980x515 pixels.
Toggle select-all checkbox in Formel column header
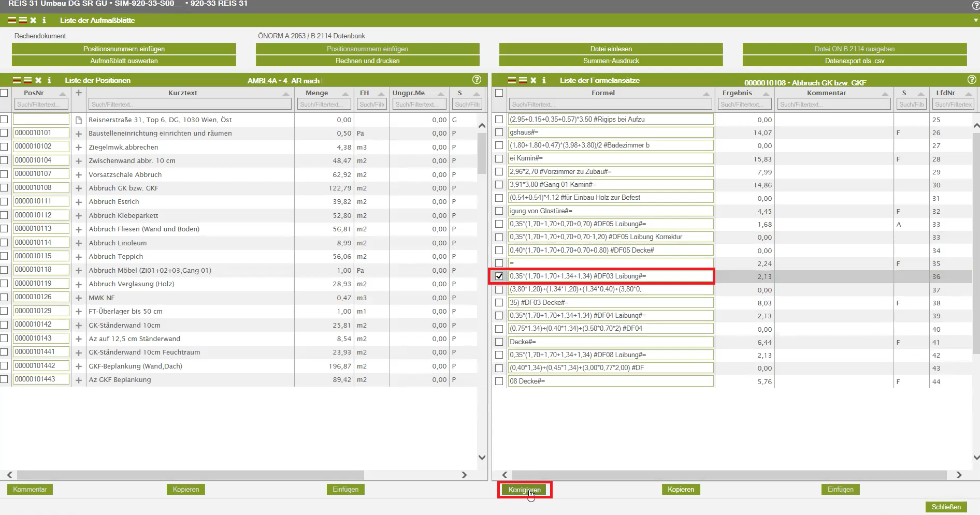[499, 93]
